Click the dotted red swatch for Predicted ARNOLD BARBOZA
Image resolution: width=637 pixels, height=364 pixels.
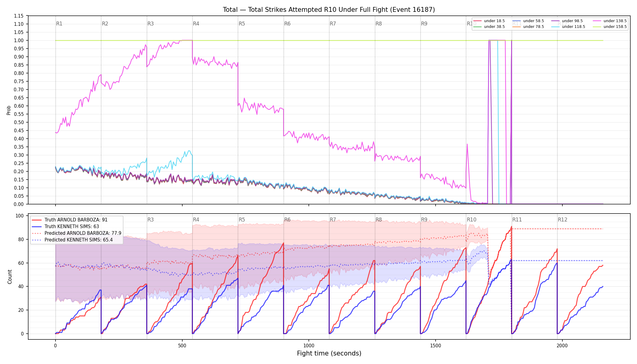coord(37,233)
